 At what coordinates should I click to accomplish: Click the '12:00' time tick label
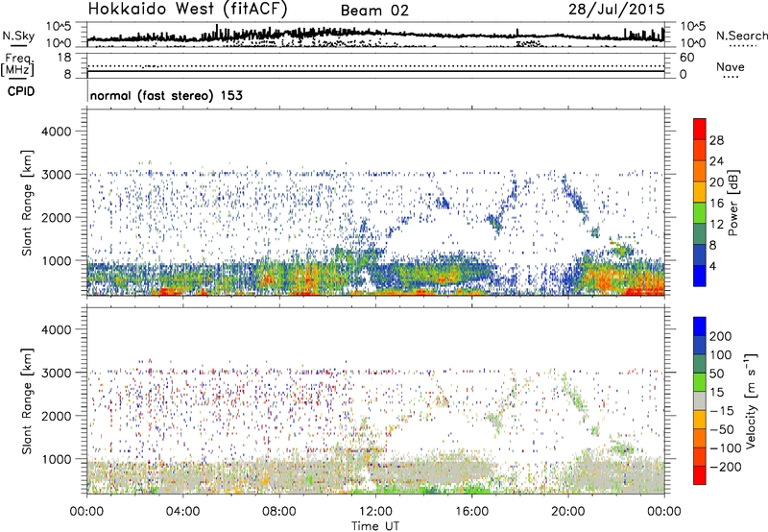coord(375,512)
